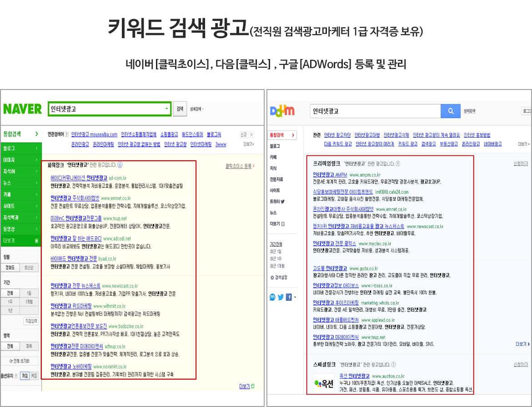This screenshot has width=532, height=407.
Task: Expand more Daum related searches via 더보기
Action: tap(524, 144)
